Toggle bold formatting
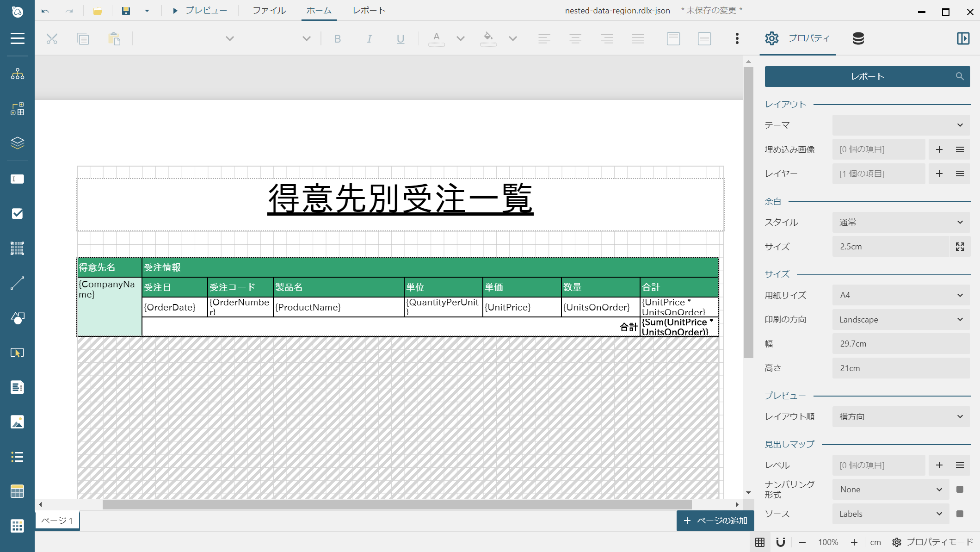 338,39
